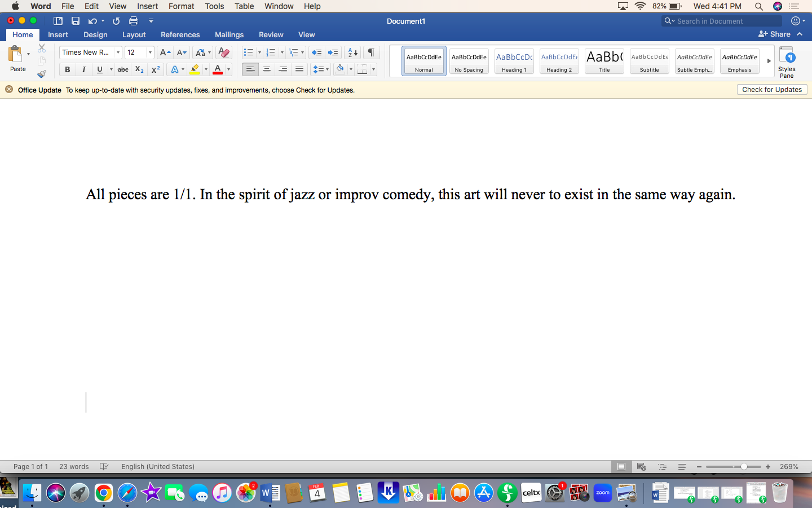Image resolution: width=812 pixels, height=508 pixels.
Task: Apply Heading 1 style
Action: click(x=514, y=61)
